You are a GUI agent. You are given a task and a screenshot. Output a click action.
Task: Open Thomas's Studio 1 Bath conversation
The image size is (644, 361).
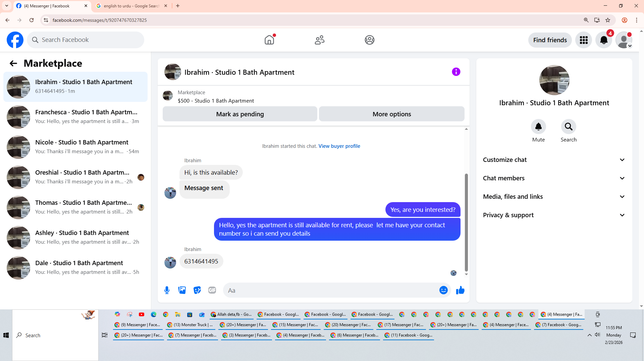(75, 207)
